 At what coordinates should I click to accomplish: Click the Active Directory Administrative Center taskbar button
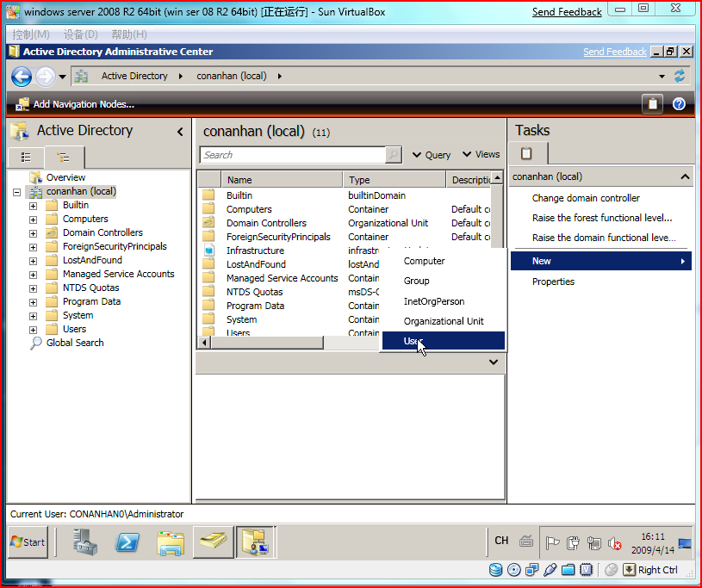point(256,542)
